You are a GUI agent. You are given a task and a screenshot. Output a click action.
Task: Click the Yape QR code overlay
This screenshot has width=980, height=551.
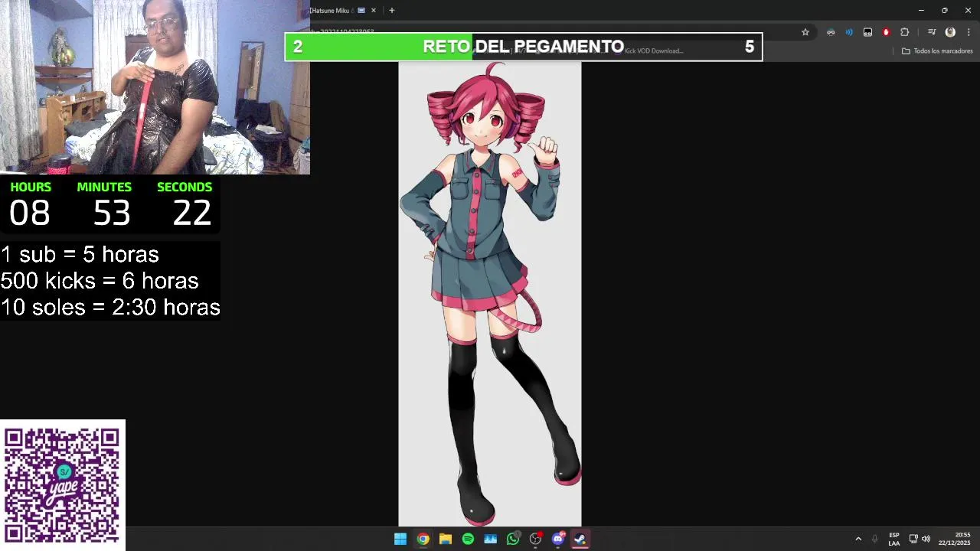(62, 485)
